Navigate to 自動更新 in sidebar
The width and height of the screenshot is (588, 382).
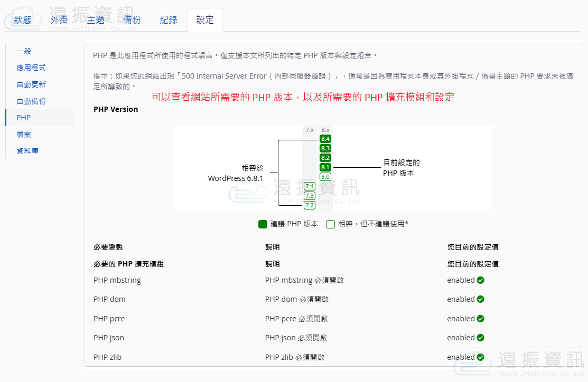pyautogui.click(x=31, y=84)
